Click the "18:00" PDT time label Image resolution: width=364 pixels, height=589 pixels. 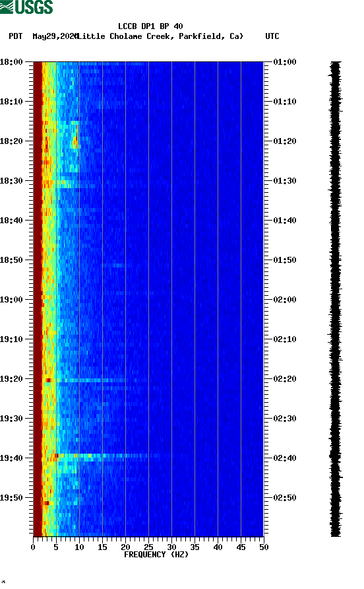11,61
